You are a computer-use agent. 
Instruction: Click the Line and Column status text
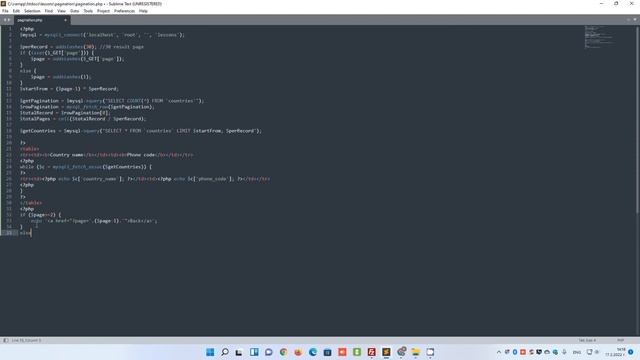pos(26,340)
